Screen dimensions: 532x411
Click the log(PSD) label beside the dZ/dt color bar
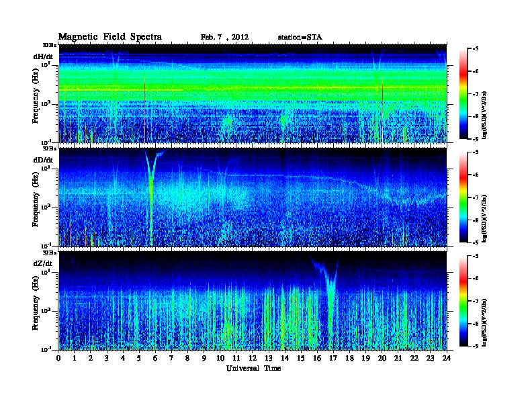click(x=486, y=322)
